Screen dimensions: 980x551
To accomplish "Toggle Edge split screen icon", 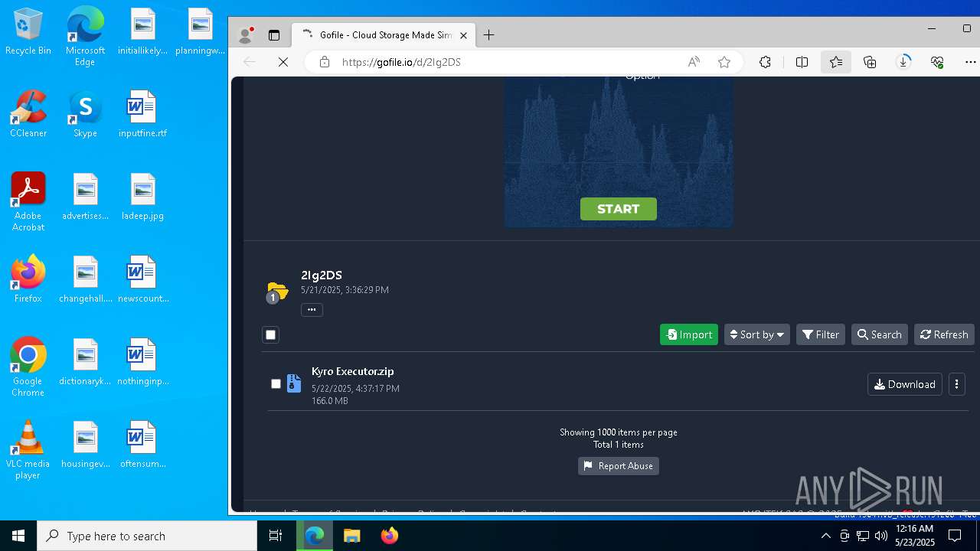I will (x=802, y=62).
